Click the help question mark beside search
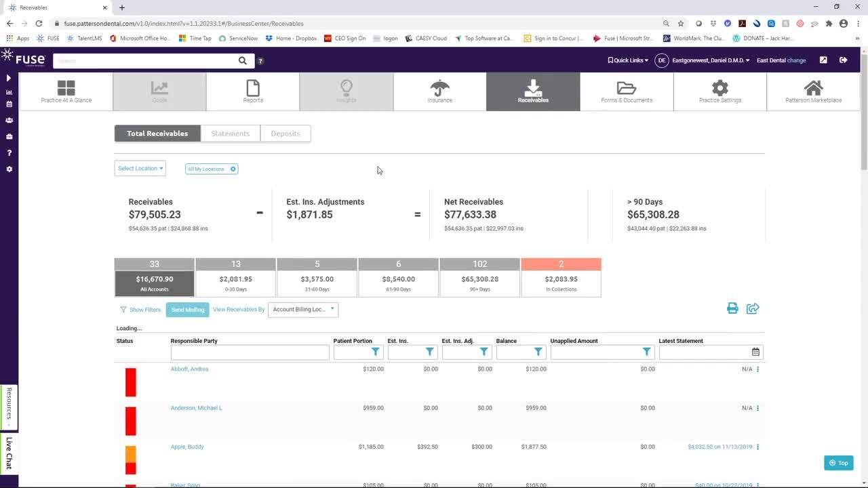The width and height of the screenshot is (868, 488). (260, 61)
